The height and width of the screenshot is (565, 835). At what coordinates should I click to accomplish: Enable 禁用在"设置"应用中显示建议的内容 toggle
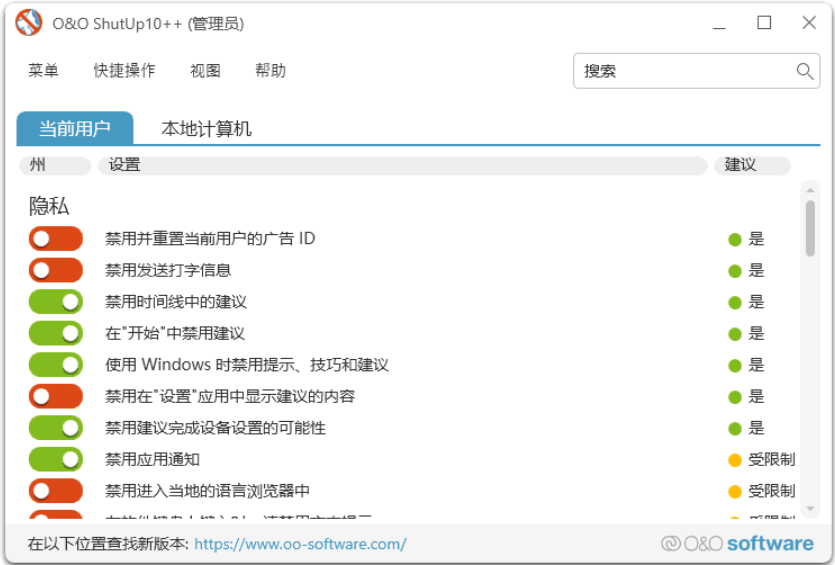tap(56, 396)
